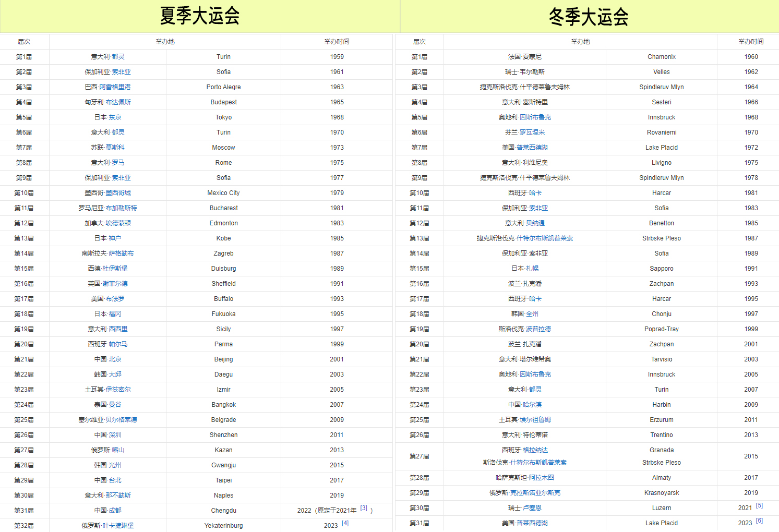Open the 杜伊斯堡 link
The width and height of the screenshot is (779, 532).
[115, 269]
